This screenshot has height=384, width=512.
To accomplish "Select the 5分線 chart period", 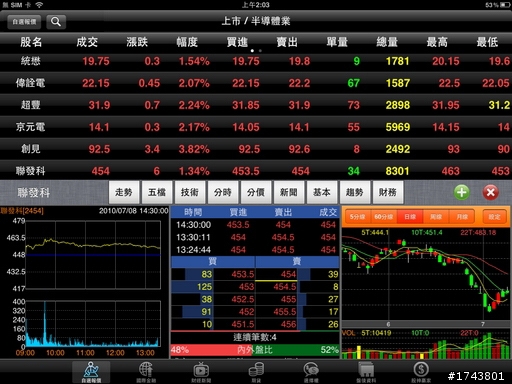I will tap(357, 217).
